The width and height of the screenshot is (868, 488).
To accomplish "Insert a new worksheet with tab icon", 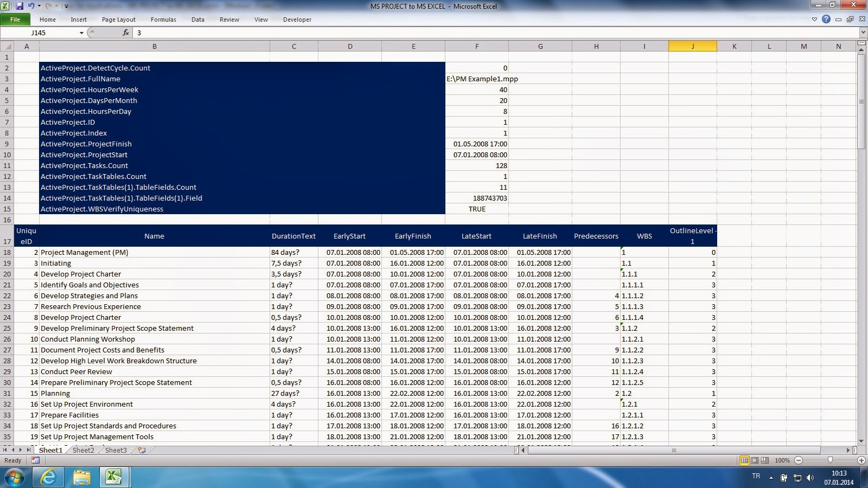I will tap(142, 450).
